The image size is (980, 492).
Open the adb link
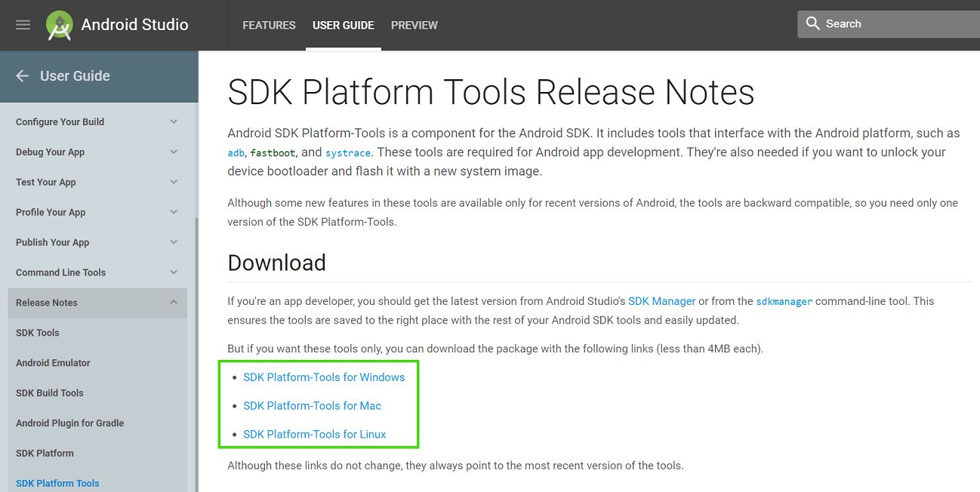(x=236, y=152)
